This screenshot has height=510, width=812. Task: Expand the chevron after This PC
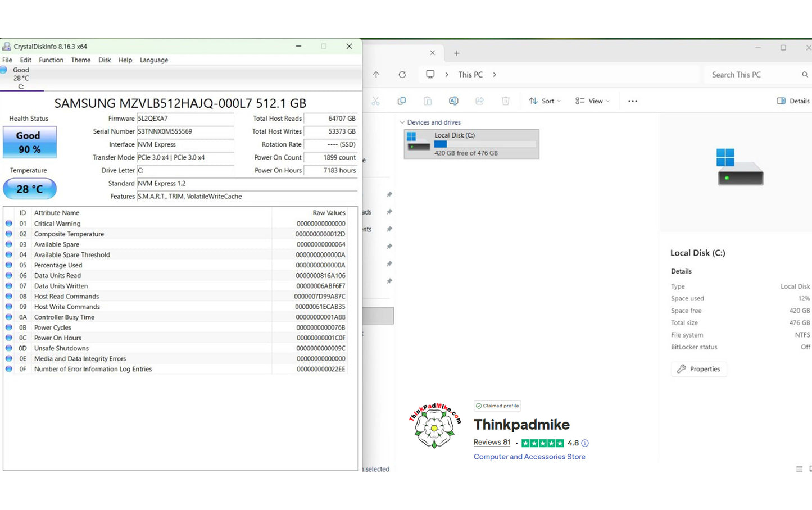pos(495,75)
